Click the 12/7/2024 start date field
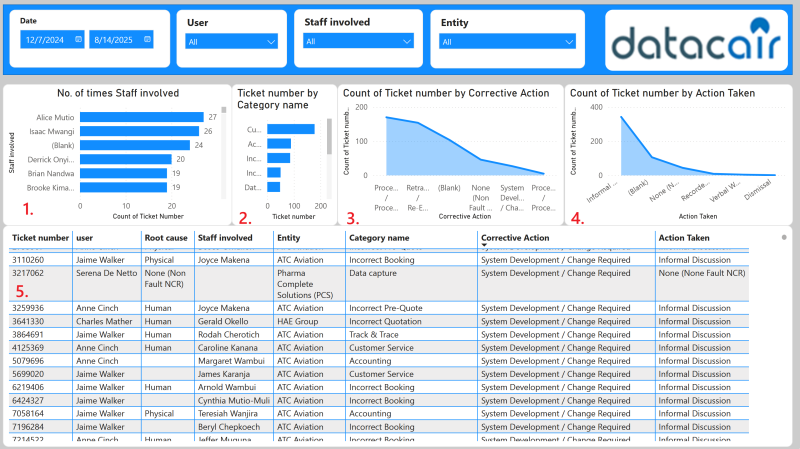 coord(45,39)
